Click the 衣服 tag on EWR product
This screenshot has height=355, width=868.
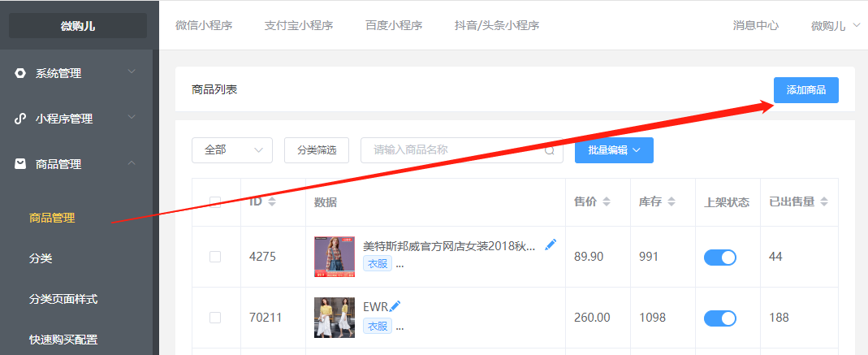click(x=378, y=325)
